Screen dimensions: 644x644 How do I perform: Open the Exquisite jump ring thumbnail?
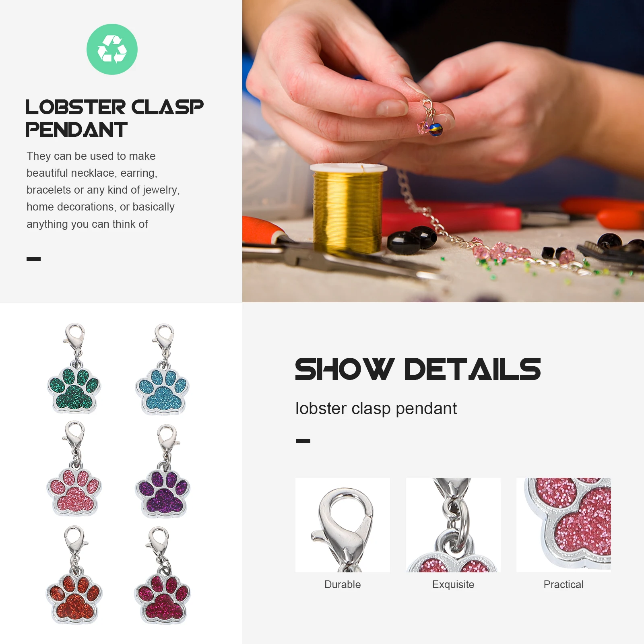click(x=453, y=525)
